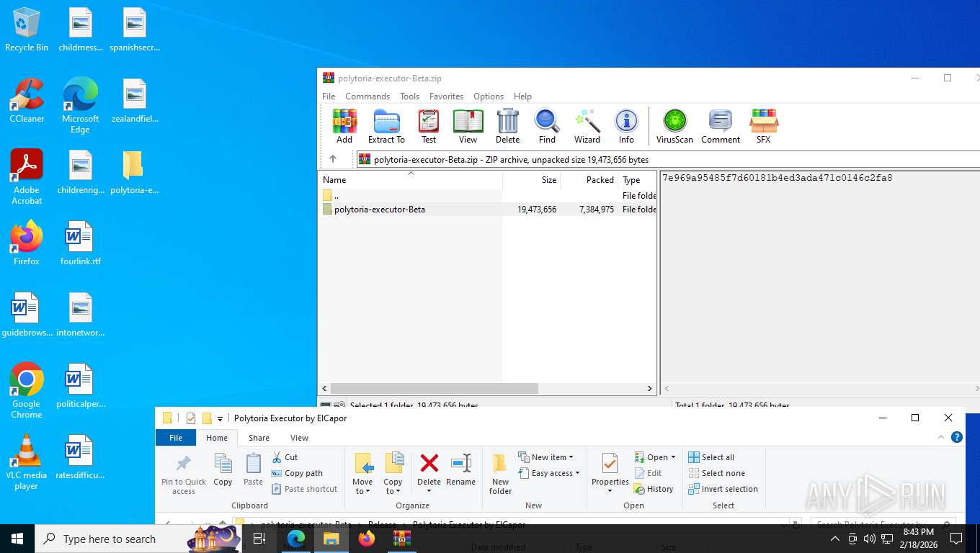Viewport: 980px width, 553px height.
Task: Click the archive comment hash text
Action: (777, 177)
